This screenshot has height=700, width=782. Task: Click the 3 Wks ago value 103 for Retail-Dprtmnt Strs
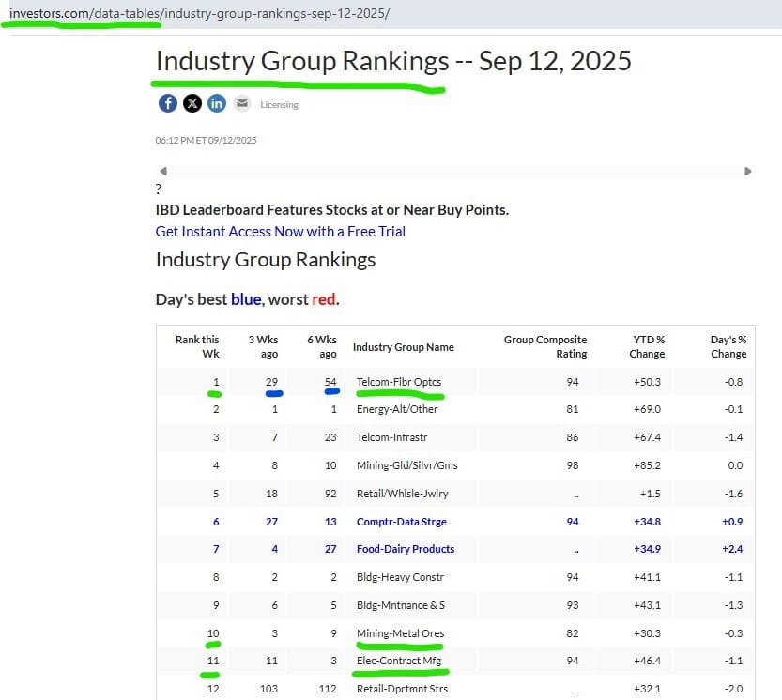click(268, 689)
